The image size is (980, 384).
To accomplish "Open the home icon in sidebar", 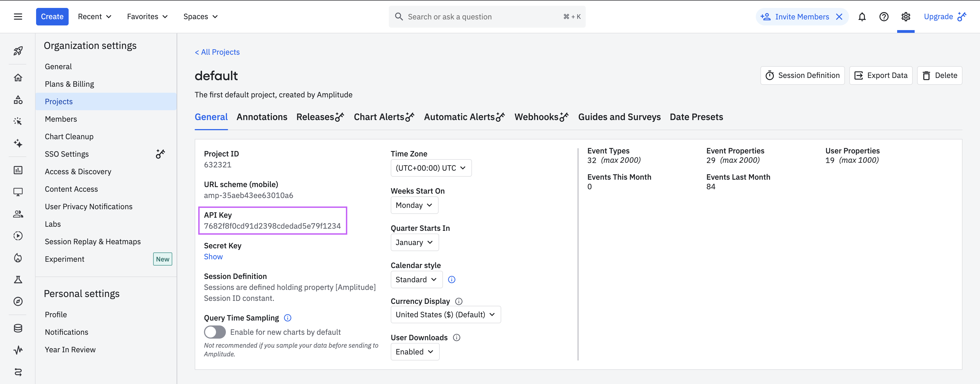I will (x=18, y=78).
